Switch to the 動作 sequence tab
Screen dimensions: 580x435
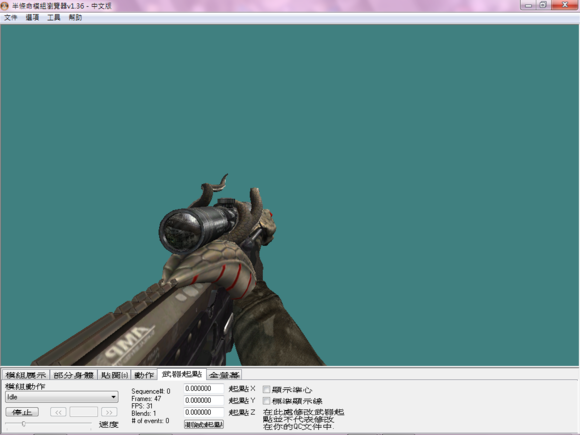point(144,375)
